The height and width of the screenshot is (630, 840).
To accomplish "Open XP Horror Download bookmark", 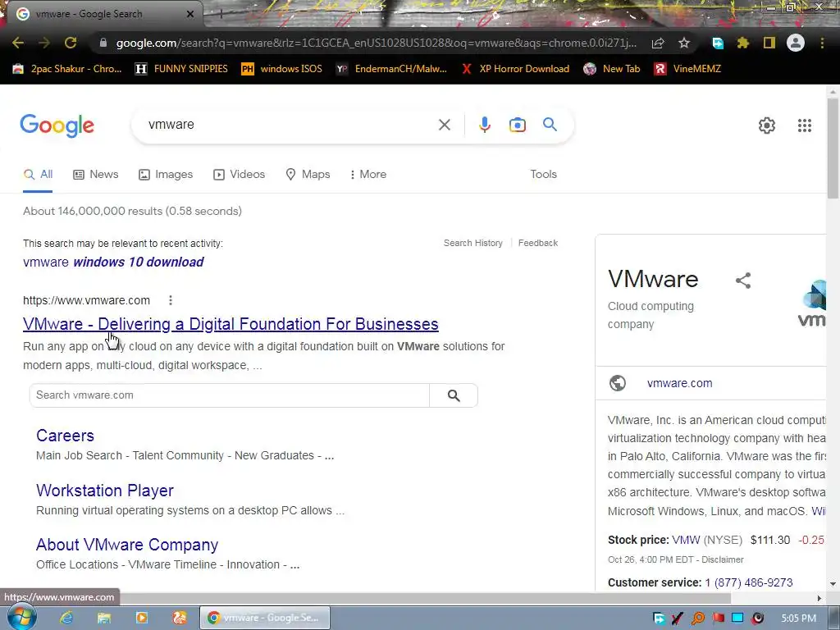I will pos(515,69).
